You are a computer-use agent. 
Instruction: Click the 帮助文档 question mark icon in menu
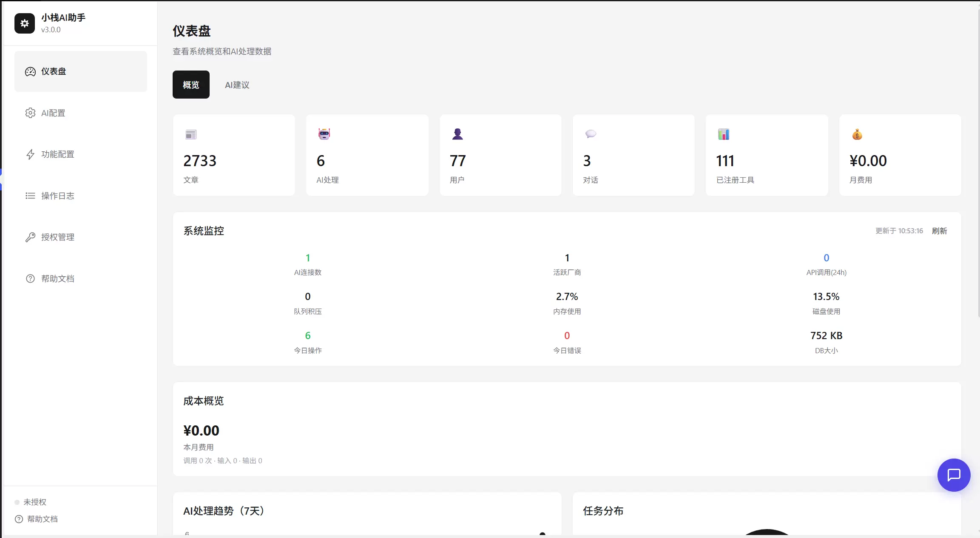click(30, 279)
